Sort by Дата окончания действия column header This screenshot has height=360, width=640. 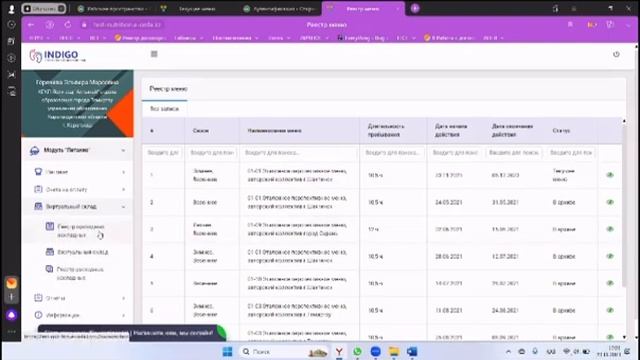click(x=512, y=130)
